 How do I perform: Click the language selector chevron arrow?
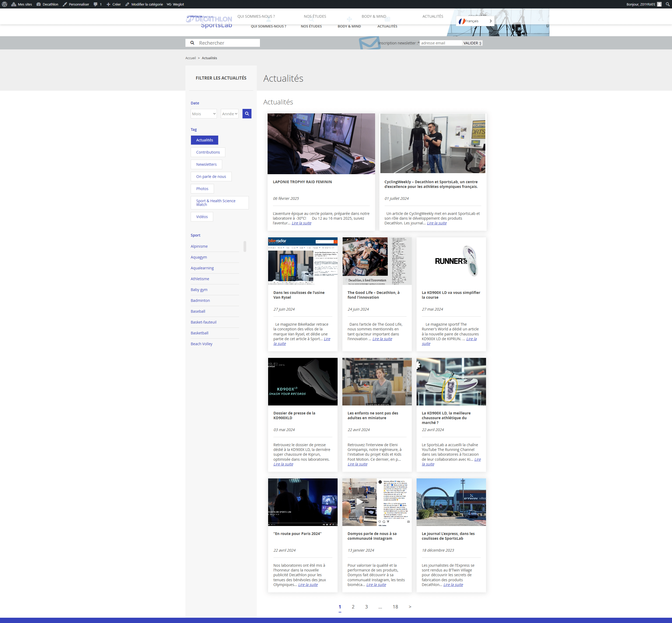click(x=491, y=21)
